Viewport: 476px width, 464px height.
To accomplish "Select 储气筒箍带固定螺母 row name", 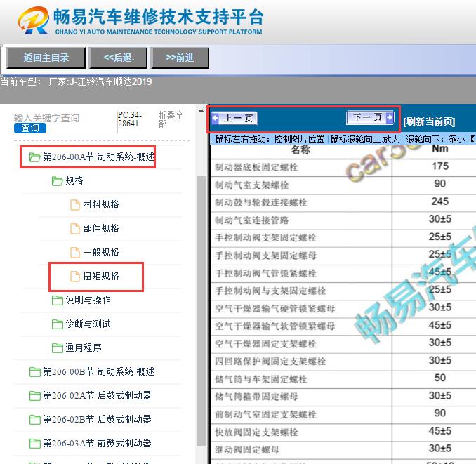I will click(256, 397).
